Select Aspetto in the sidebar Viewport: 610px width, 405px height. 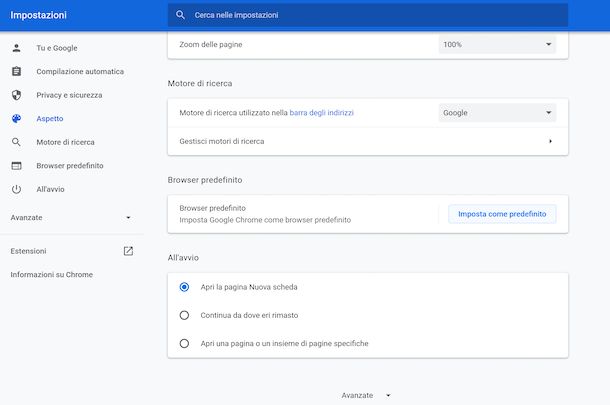(x=50, y=119)
